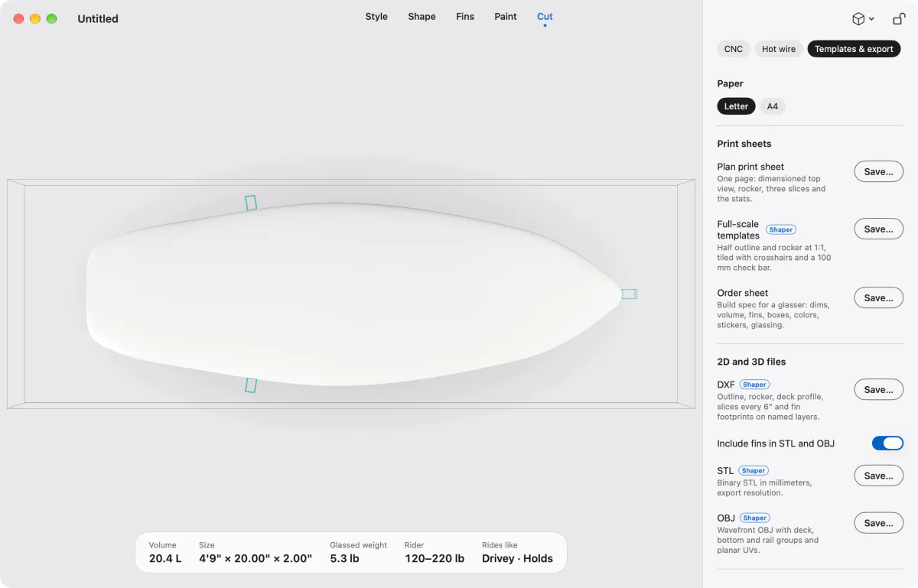Click the Shaper badge next to STL
918x588 pixels.
[x=754, y=471]
